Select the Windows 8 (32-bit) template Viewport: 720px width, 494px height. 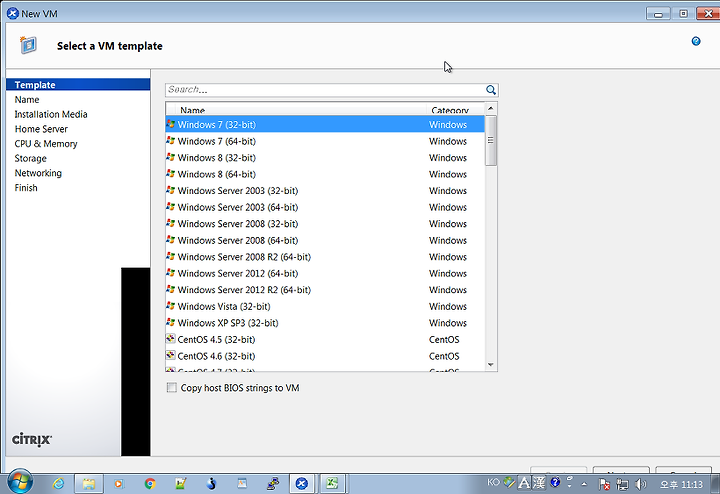325,157
